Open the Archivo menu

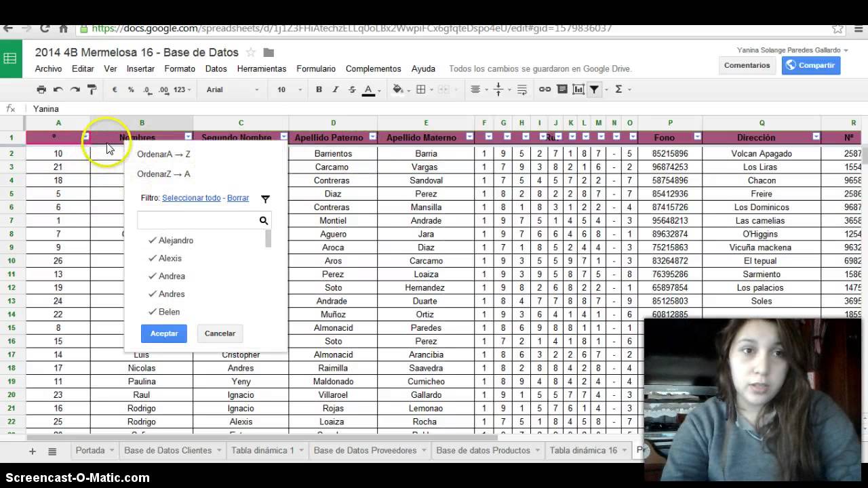pos(48,69)
